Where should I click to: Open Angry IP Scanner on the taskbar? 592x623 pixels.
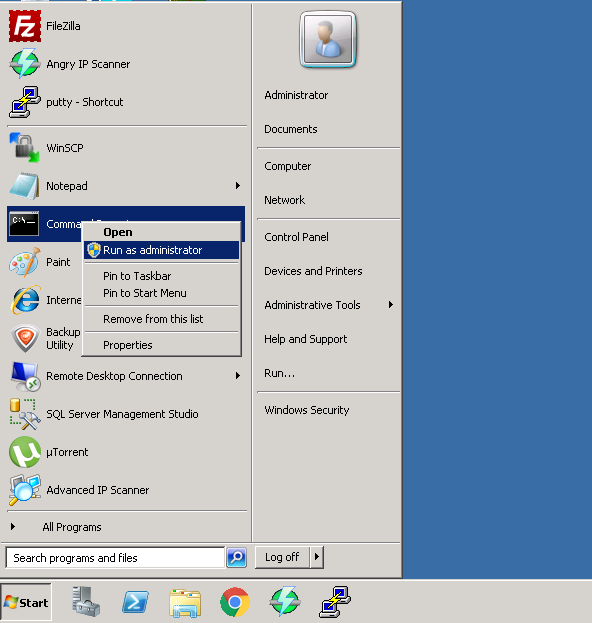click(x=284, y=602)
